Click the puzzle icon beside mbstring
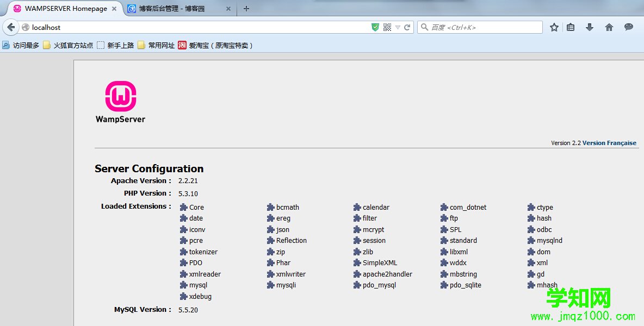This screenshot has height=326, width=644. (x=444, y=274)
